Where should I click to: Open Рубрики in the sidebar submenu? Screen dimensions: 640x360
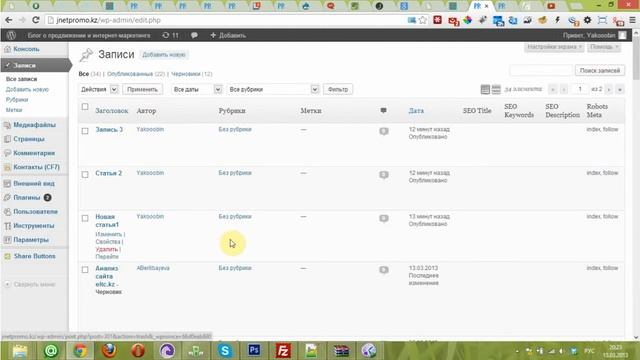(17, 100)
